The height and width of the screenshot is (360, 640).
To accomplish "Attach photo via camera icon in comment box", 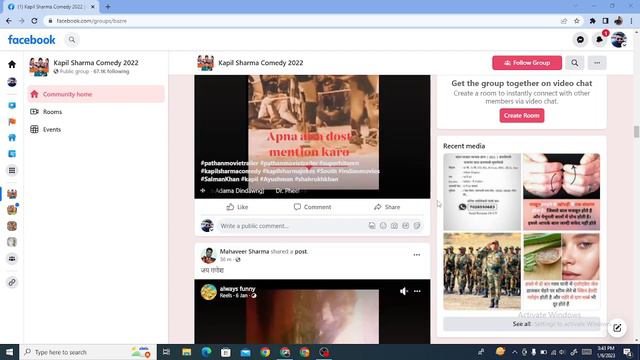I will pyautogui.click(x=394, y=225).
